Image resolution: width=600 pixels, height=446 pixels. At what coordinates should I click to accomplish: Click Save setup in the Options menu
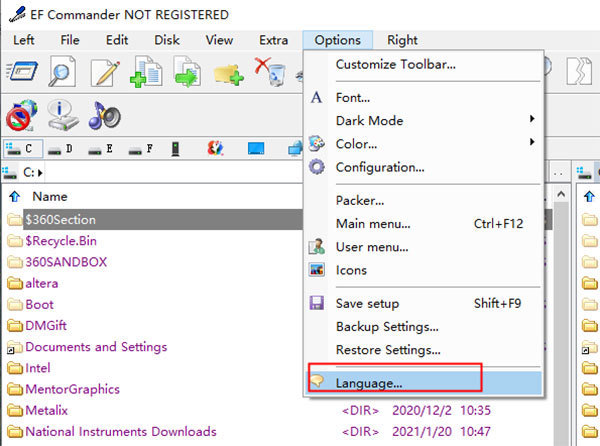click(424, 304)
